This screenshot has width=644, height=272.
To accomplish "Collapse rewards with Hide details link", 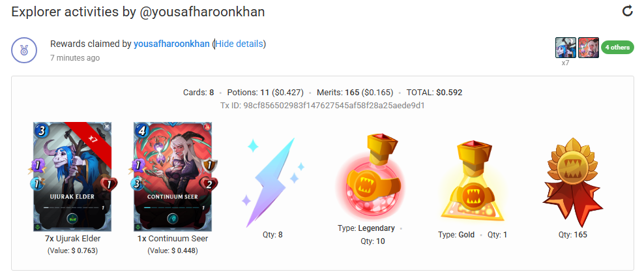I will pyautogui.click(x=239, y=44).
